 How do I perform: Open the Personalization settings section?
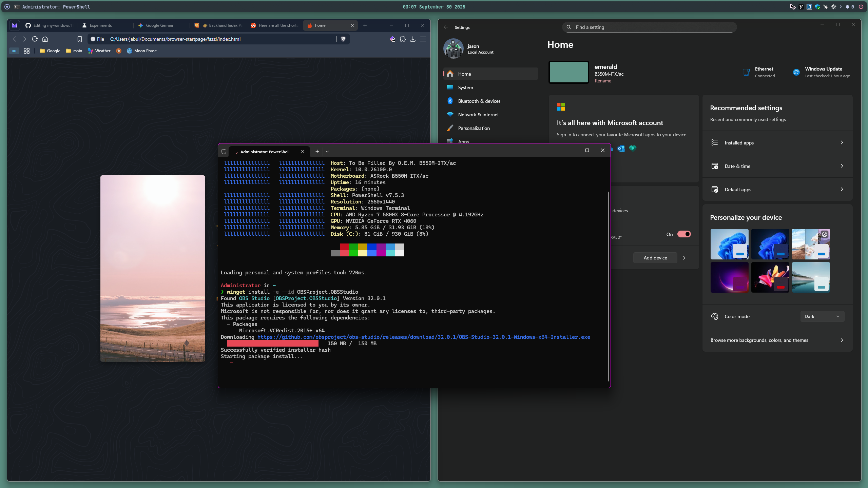474,128
